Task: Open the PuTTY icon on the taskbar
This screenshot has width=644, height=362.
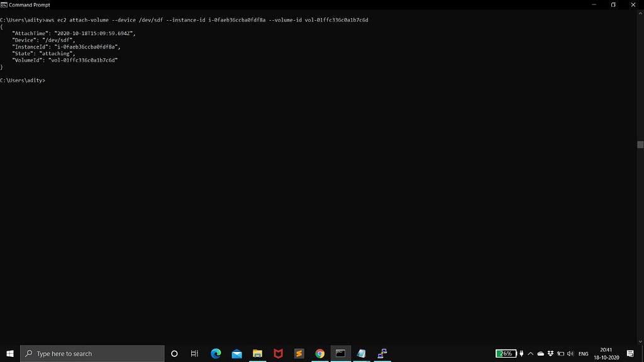Action: click(x=382, y=353)
